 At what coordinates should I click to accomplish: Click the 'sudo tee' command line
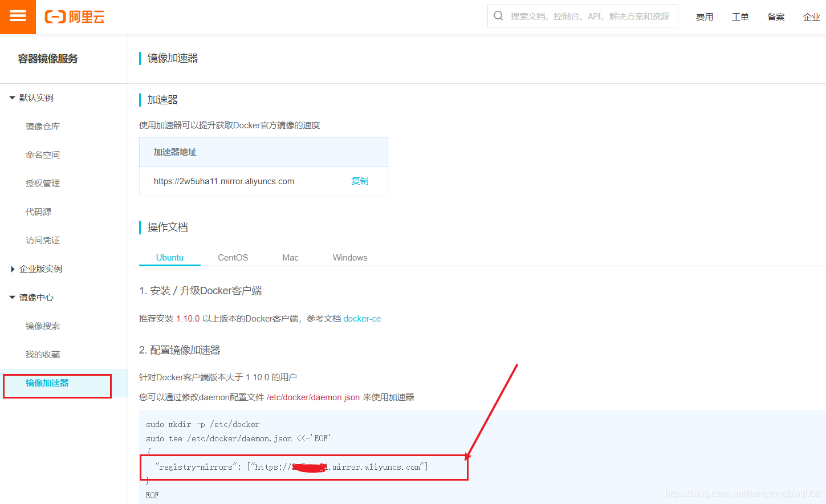click(x=238, y=438)
